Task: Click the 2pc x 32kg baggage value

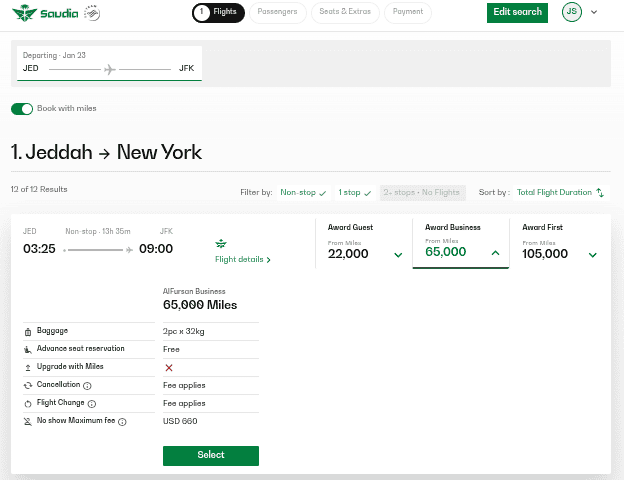Action: click(x=183, y=331)
